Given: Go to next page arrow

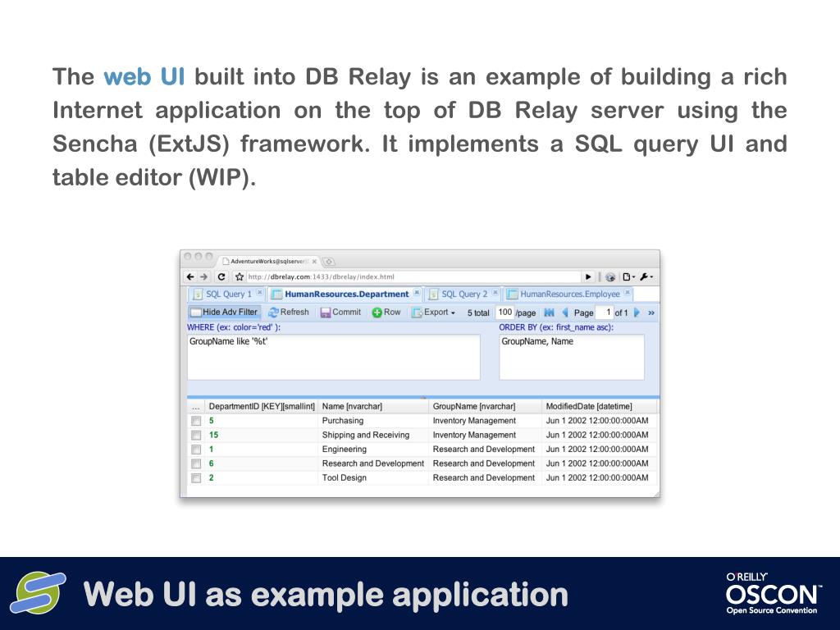Looking at the screenshot, I should tap(637, 313).
